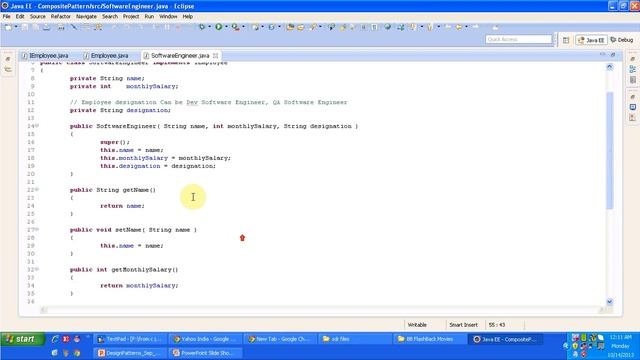Screen dimensions: 640x360
Task: Minimize the editor area using its icon
Action: [603, 54]
